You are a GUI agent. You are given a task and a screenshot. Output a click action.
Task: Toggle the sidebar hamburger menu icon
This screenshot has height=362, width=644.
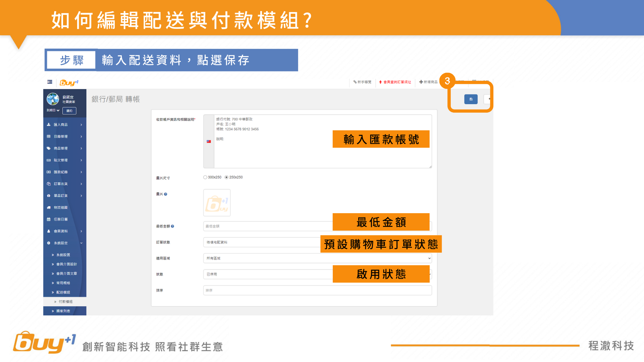point(50,82)
